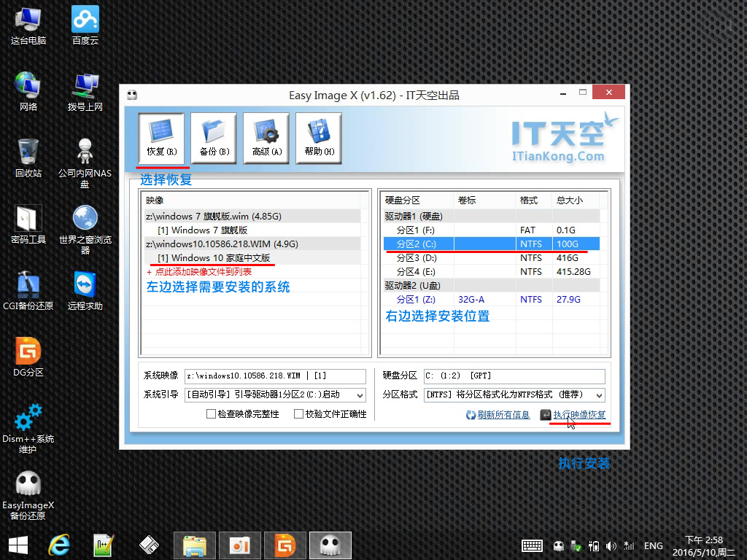Click the Windows Start button
The width and height of the screenshot is (747, 560).
click(18, 545)
